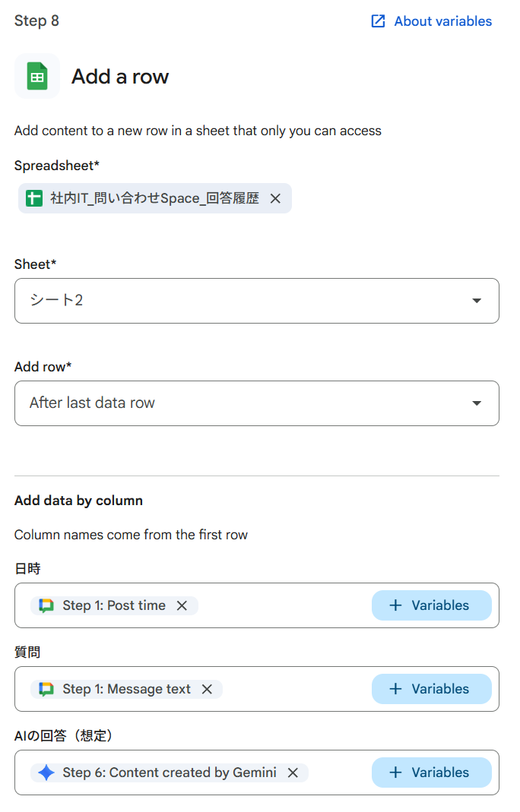The image size is (520, 812).
Task: Open the About variables link
Action: coord(442,21)
